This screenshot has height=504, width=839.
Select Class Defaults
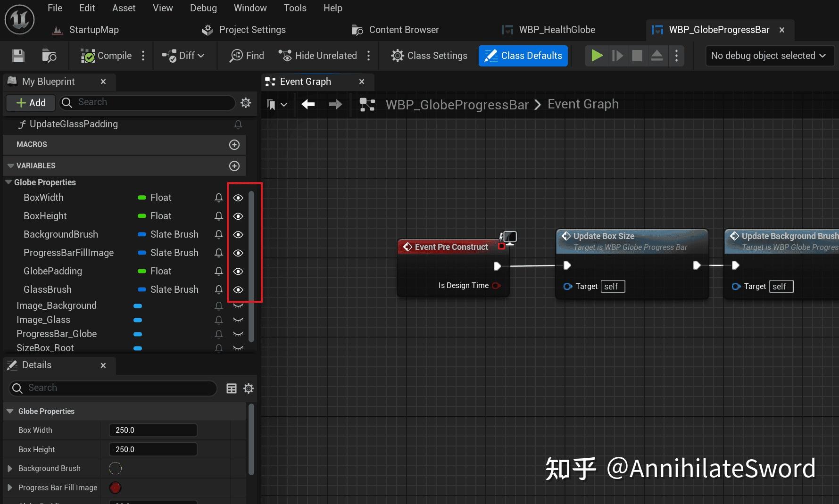click(x=523, y=55)
